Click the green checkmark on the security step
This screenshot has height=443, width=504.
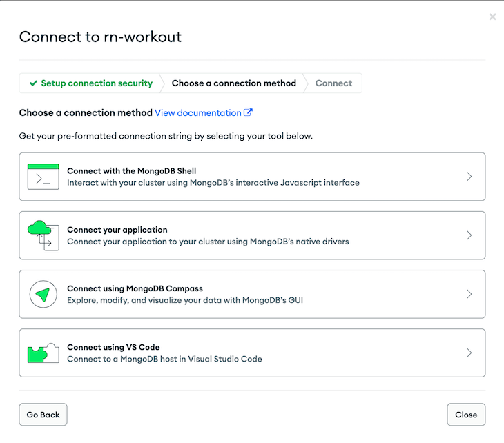[33, 83]
